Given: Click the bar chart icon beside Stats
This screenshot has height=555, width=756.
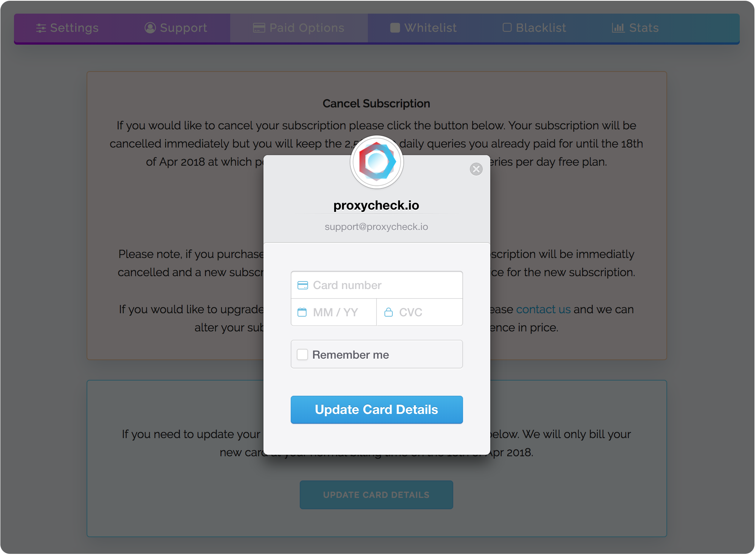Looking at the screenshot, I should (x=618, y=28).
